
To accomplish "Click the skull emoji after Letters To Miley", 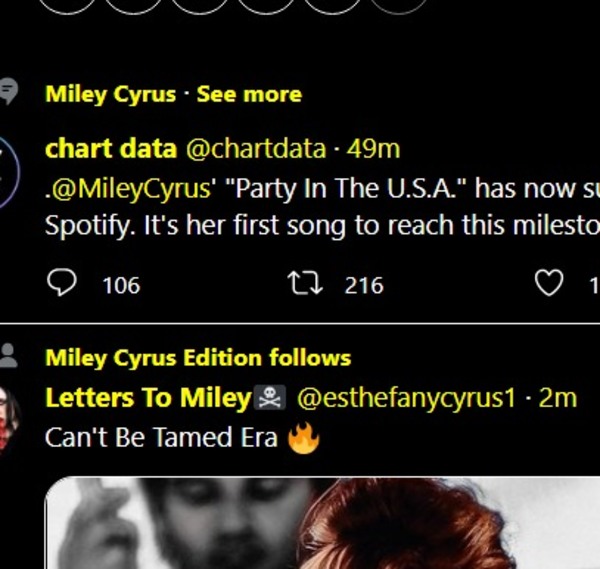I will point(271,399).
